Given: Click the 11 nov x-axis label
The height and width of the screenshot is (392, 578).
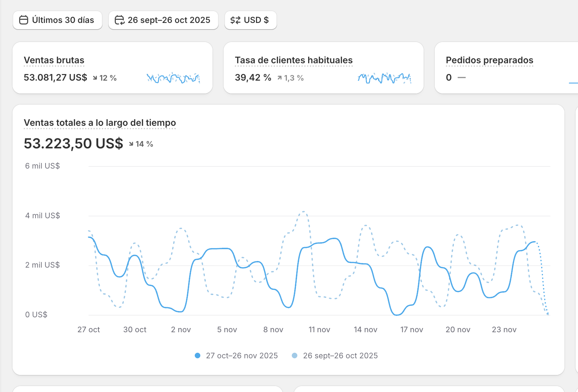Looking at the screenshot, I should (x=319, y=329).
